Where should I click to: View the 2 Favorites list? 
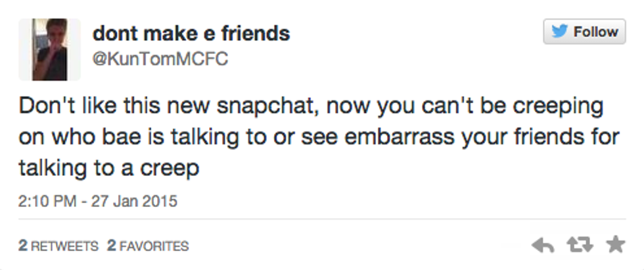tap(148, 246)
